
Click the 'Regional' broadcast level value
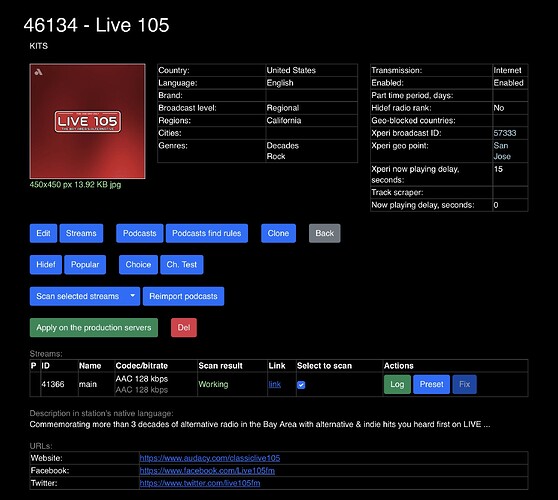pos(283,108)
